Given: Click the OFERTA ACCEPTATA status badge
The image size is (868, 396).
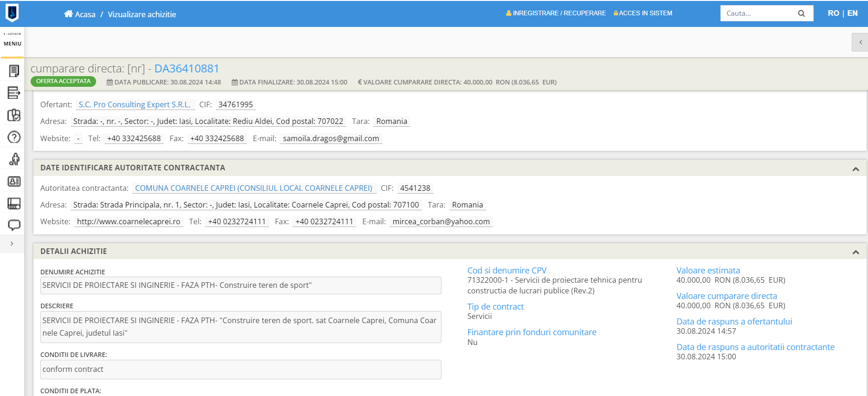Looking at the screenshot, I should 63,81.
